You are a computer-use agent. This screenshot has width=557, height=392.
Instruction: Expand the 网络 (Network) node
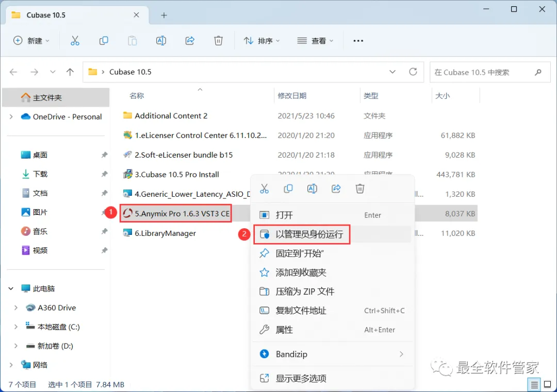coord(11,365)
